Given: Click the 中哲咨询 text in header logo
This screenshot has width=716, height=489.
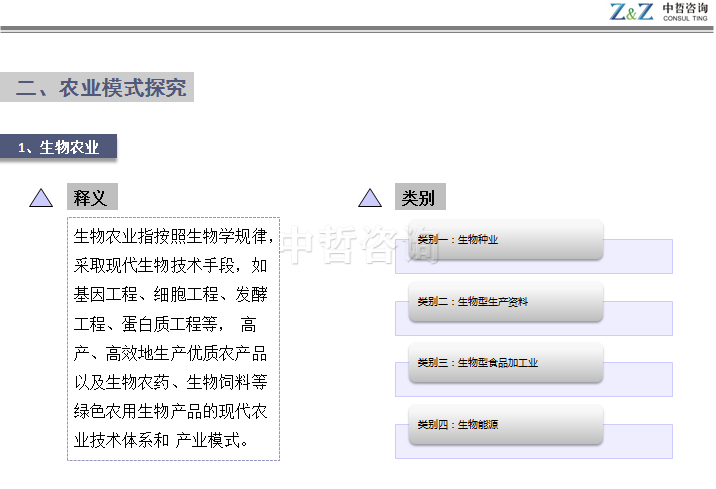Looking at the screenshot, I should [x=685, y=8].
